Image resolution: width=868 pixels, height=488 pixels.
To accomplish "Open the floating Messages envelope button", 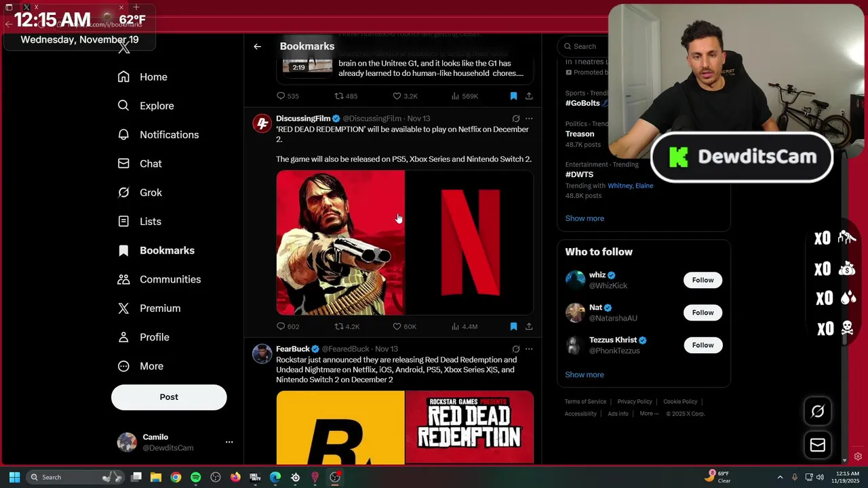I will click(817, 445).
